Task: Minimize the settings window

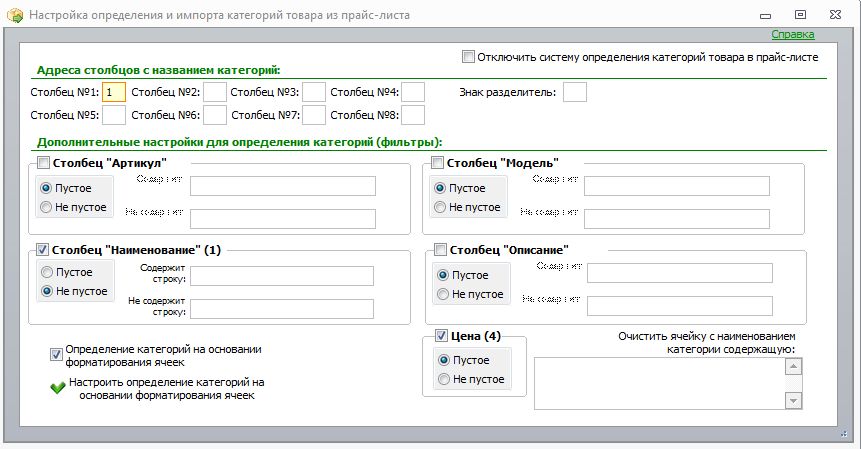Action: tap(765, 16)
